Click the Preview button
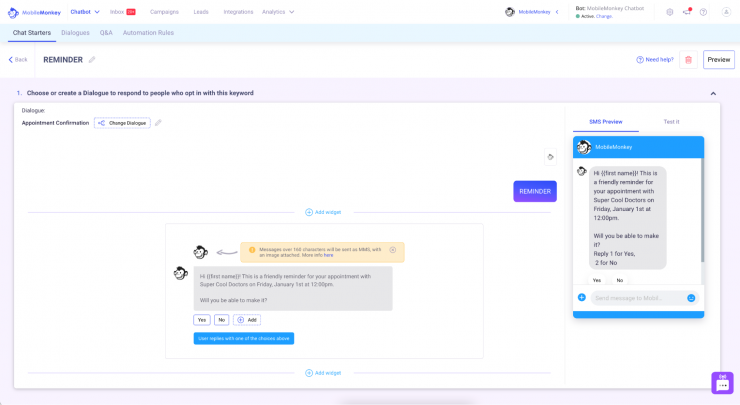This screenshot has height=405, width=740. pyautogui.click(x=719, y=60)
